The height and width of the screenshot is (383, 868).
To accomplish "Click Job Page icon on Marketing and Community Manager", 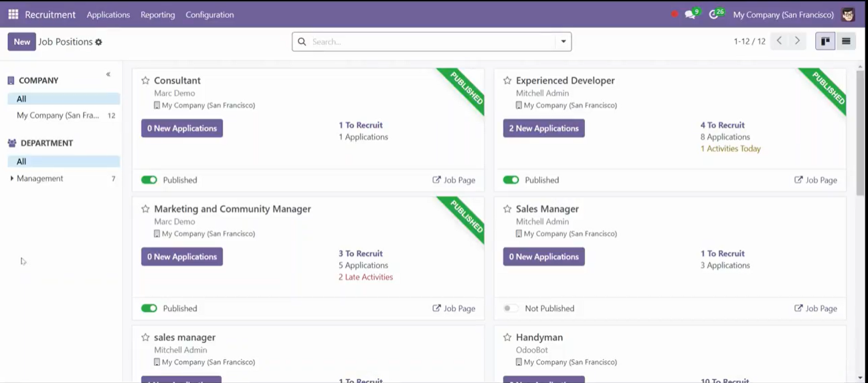I will tap(436, 308).
